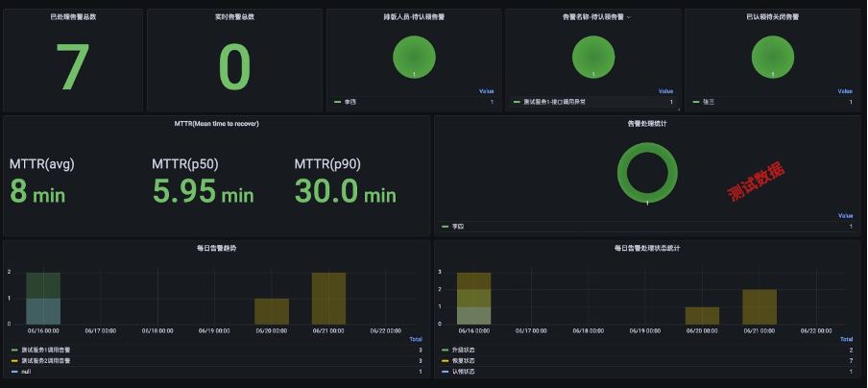Click the pie chart in 已认领待关闭告警 panel
Viewport: 868px width, 388px height.
[x=773, y=57]
